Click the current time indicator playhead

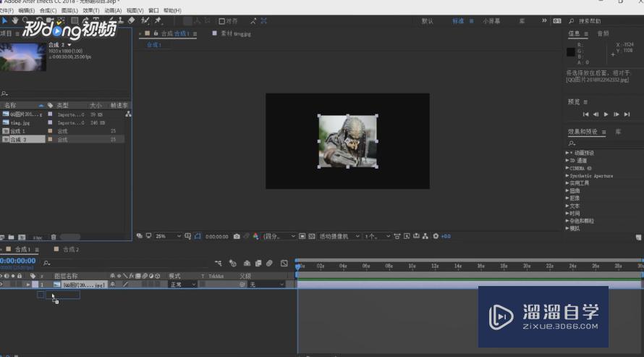(298, 266)
